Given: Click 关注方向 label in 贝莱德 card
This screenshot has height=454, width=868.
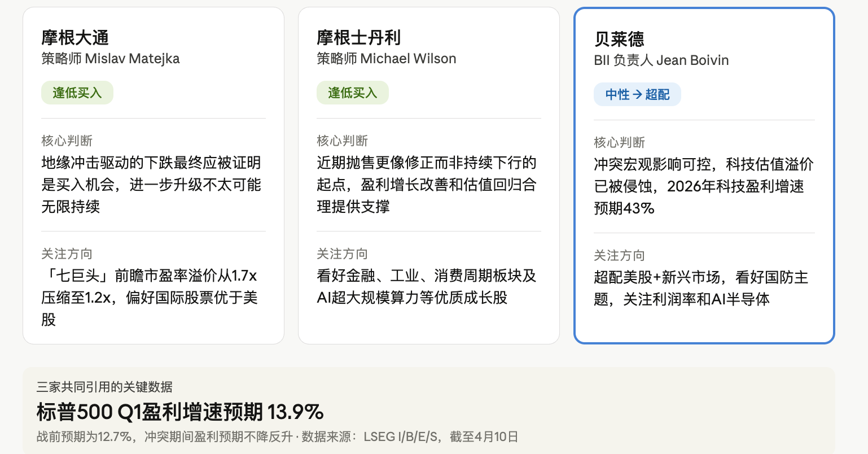Looking at the screenshot, I should pyautogui.click(x=619, y=256).
